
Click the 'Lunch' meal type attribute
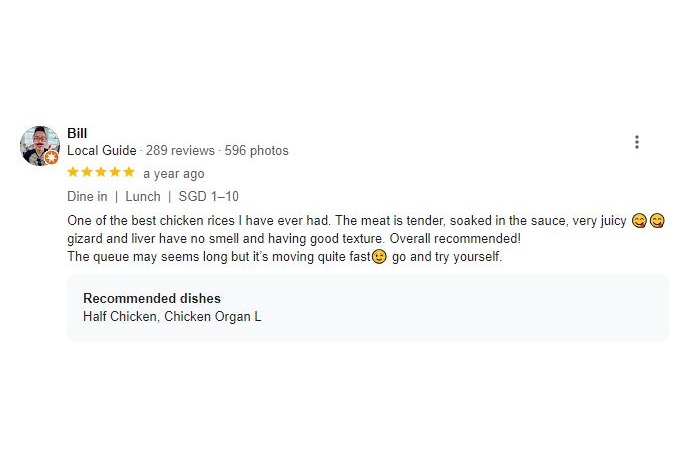(x=143, y=197)
